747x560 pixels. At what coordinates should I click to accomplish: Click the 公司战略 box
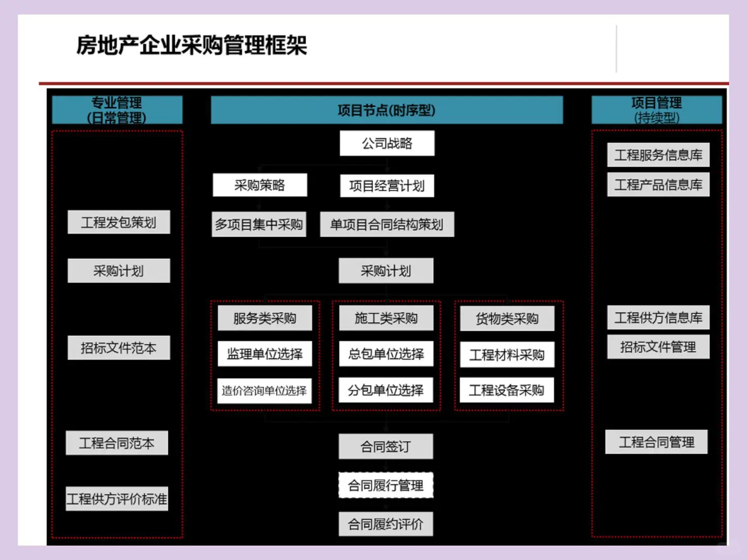(386, 143)
